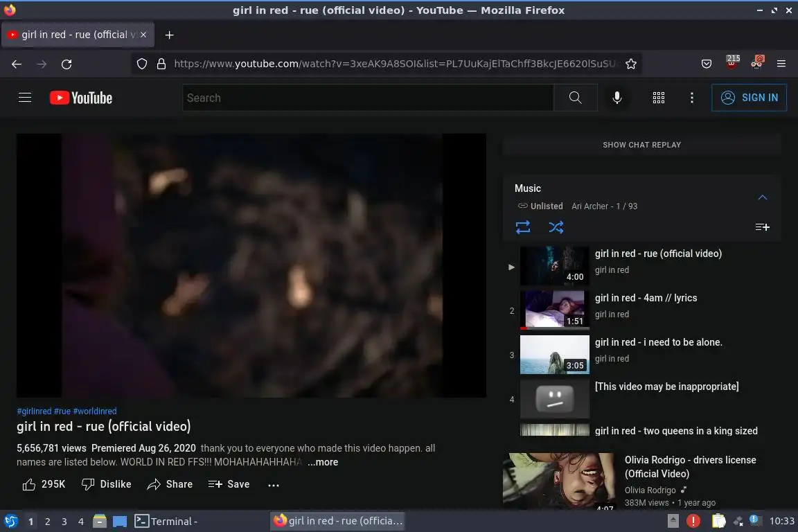Toggle shuffle playlist
798x532 pixels.
click(556, 227)
